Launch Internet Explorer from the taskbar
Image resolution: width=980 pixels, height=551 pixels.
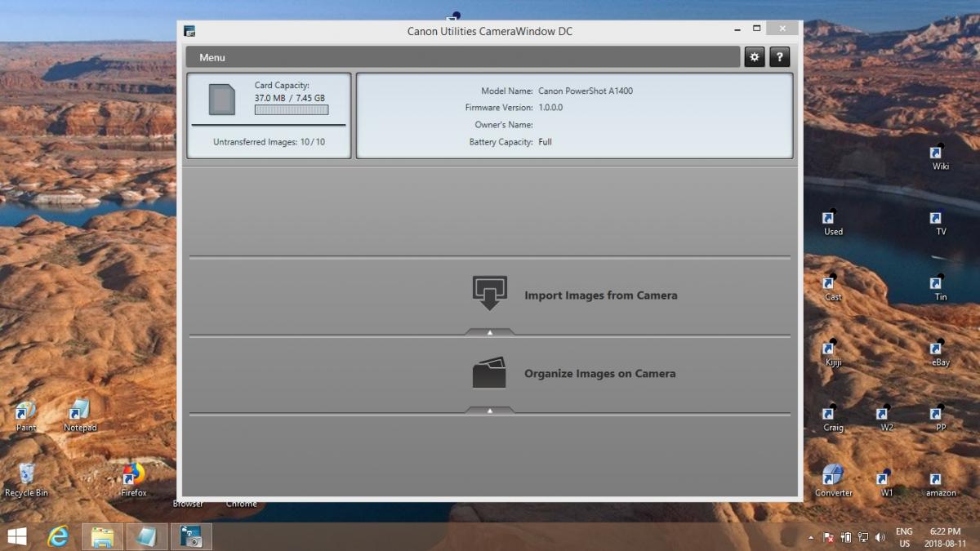coord(58,536)
